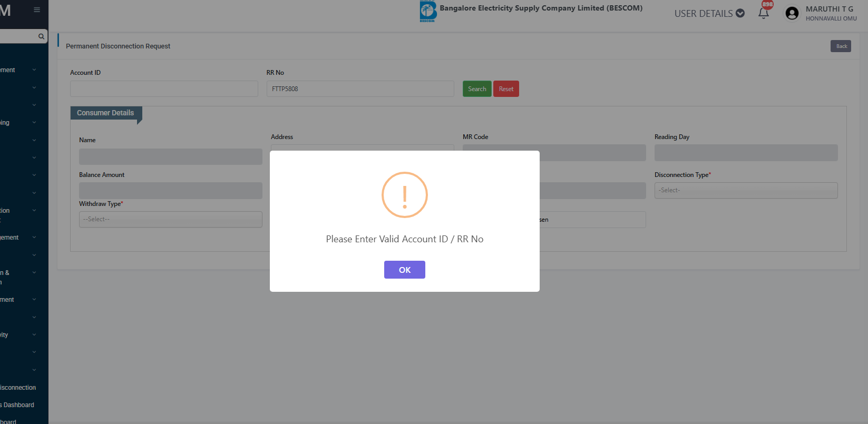Select the Consumer Details tab
Image resolution: width=868 pixels, height=424 pixels.
click(x=105, y=113)
